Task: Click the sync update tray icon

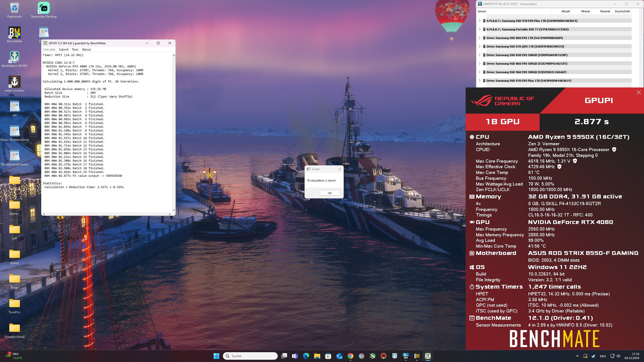Action: [585, 356]
